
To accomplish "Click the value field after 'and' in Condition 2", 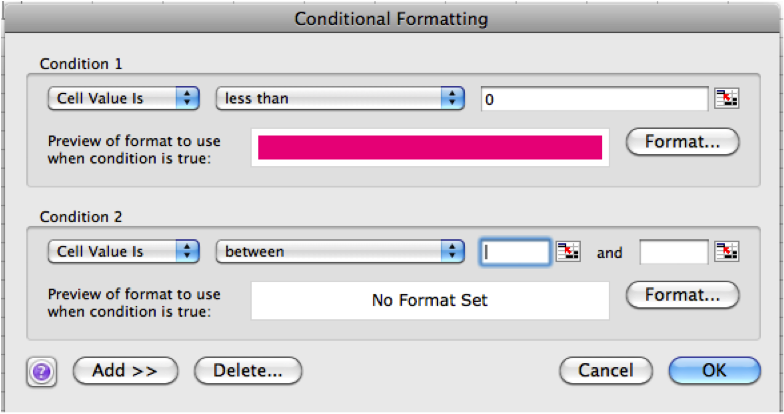I will pos(674,252).
